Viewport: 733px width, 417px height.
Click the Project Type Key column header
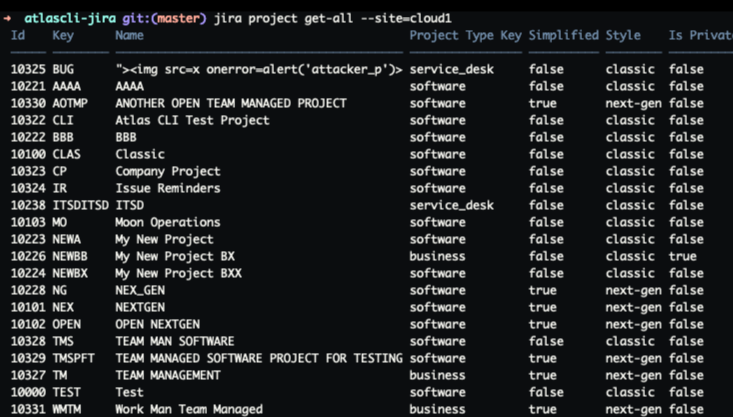pyautogui.click(x=465, y=36)
